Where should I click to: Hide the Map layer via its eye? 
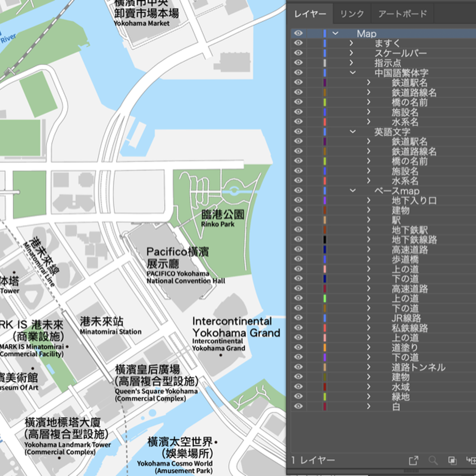tap(299, 33)
